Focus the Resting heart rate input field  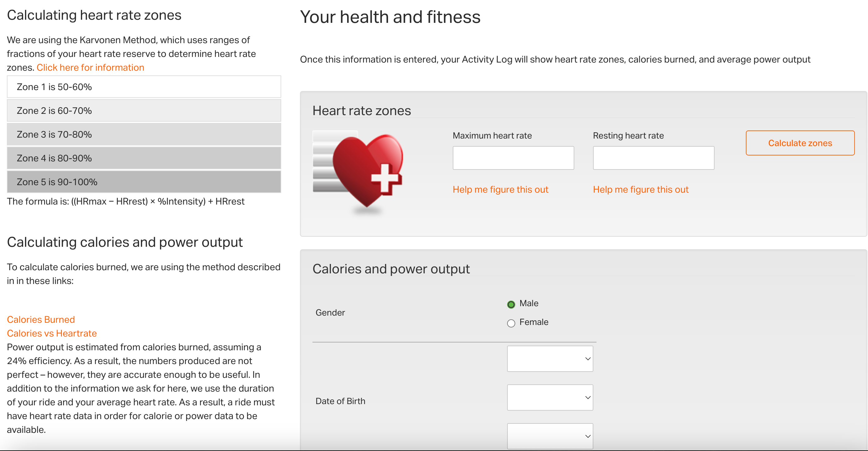653,158
